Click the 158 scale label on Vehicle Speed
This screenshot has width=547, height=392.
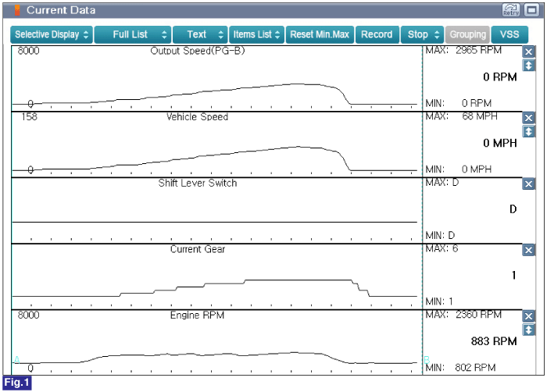pos(29,117)
